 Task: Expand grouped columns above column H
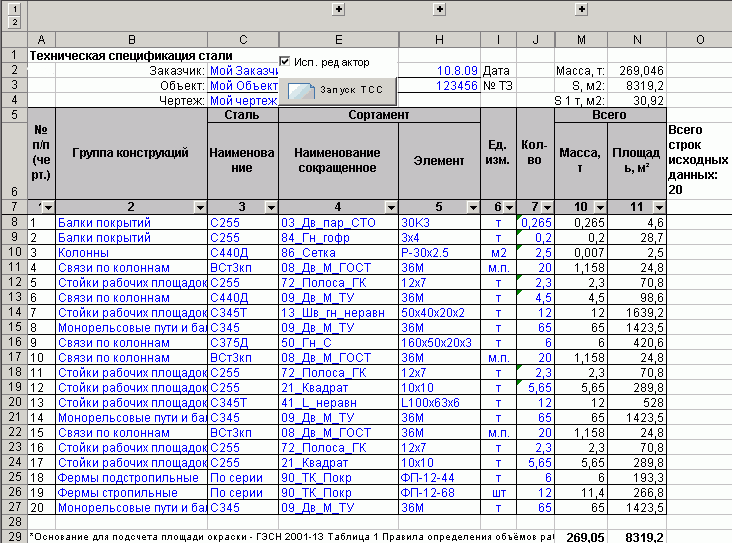click(439, 9)
